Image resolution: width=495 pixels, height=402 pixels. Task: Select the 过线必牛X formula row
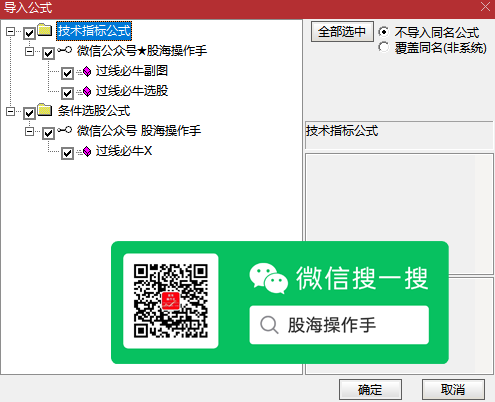tap(124, 151)
